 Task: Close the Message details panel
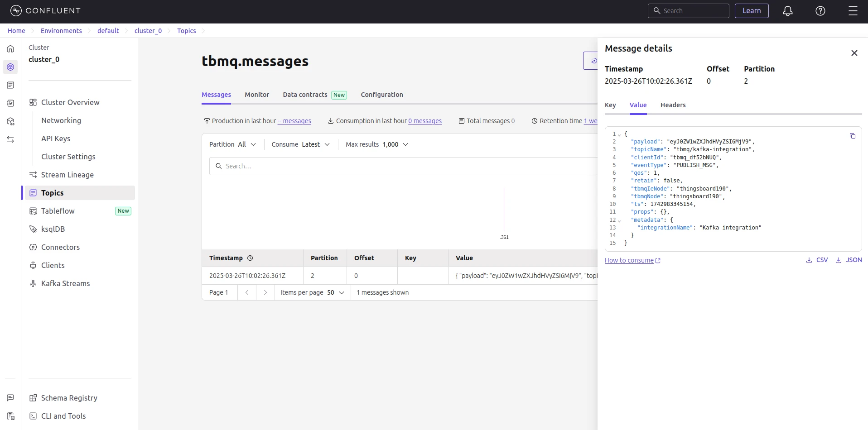854,53
